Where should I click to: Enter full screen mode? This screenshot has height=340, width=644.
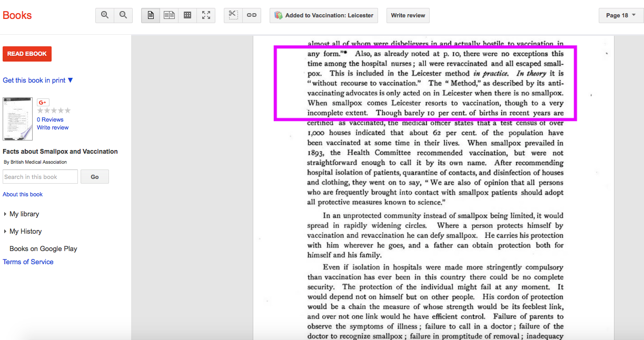tap(206, 15)
